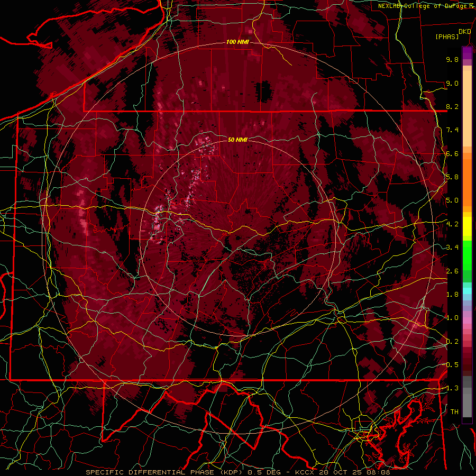
Task: Click the 1.8 value on color scale
Action: point(452,295)
